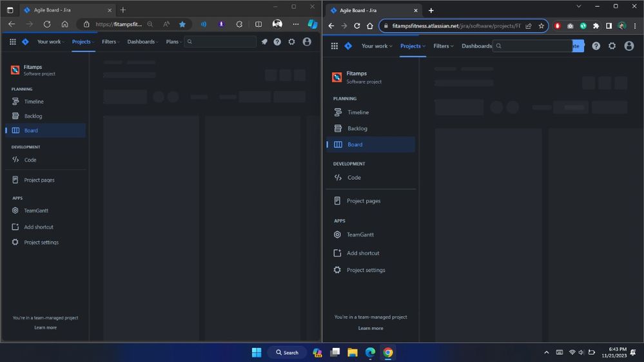Open the Windows Start menu
The height and width of the screenshot is (362, 644).
[257, 352]
